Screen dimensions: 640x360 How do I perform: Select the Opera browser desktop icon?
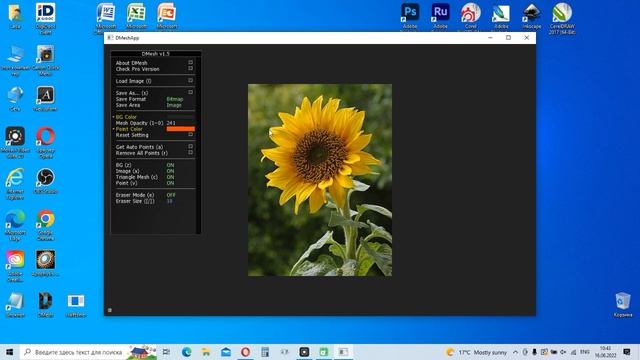(x=45, y=142)
